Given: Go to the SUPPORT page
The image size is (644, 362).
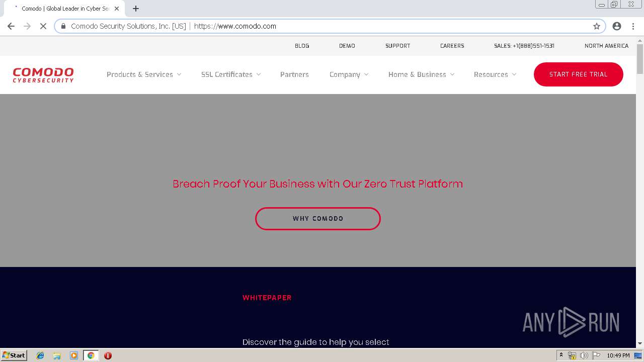Looking at the screenshot, I should (x=398, y=46).
